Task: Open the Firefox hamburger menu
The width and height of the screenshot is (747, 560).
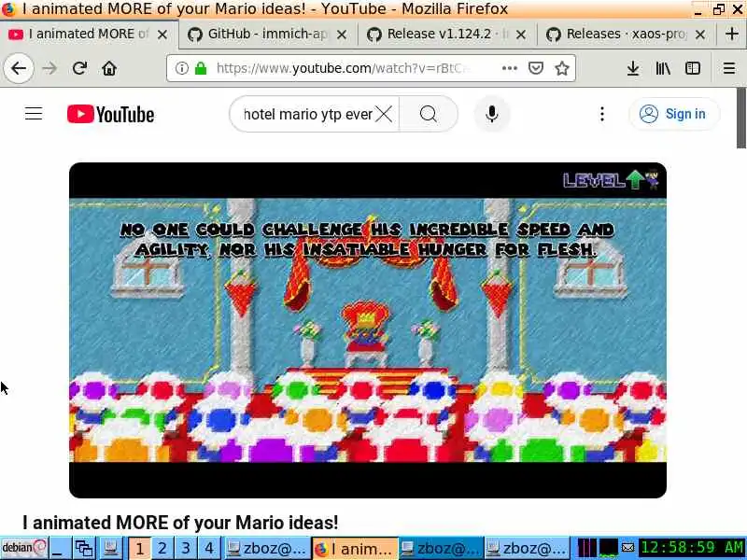Action: pos(729,68)
